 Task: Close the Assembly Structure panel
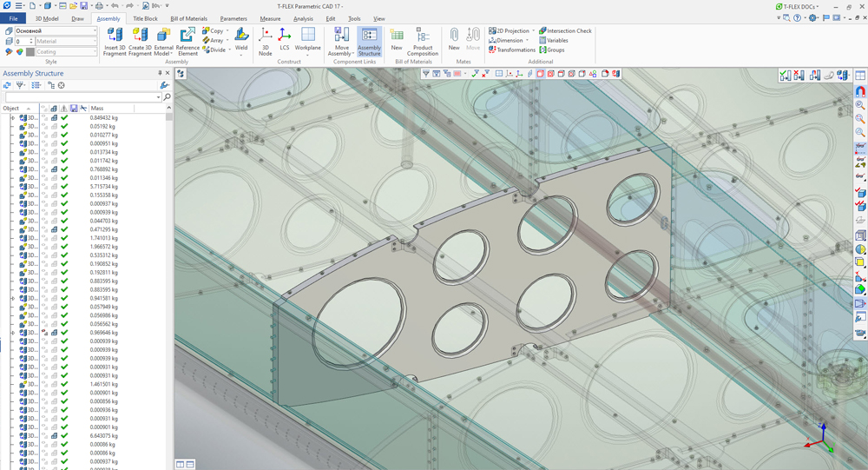tap(168, 73)
